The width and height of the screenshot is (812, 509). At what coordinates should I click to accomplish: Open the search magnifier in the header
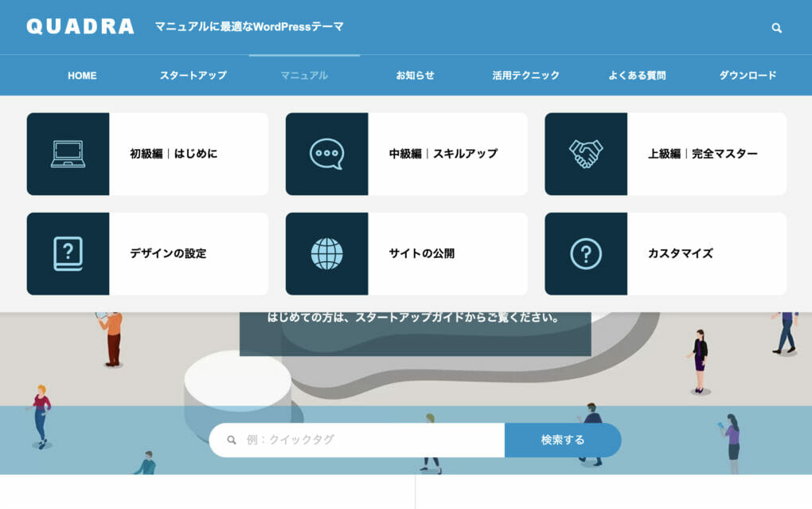click(776, 27)
